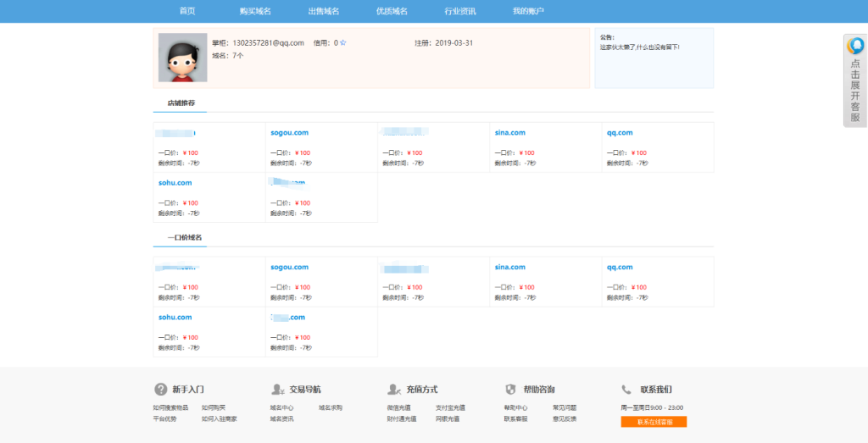
Task: Click the shop owner avatar picture
Action: tap(182, 58)
